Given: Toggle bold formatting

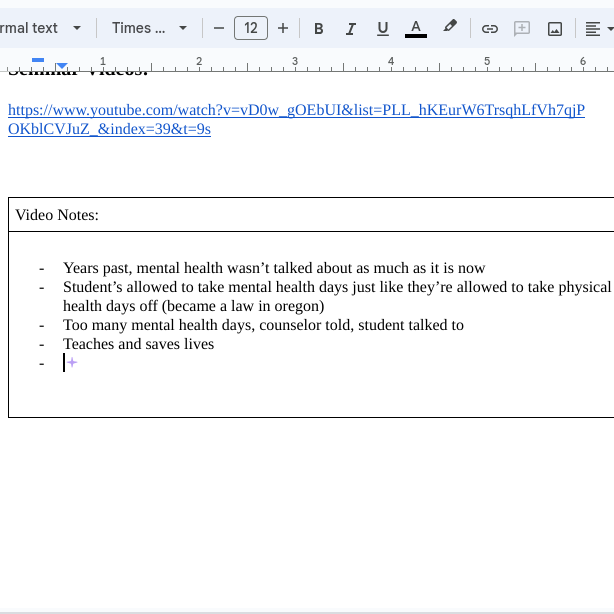Looking at the screenshot, I should 319,28.
